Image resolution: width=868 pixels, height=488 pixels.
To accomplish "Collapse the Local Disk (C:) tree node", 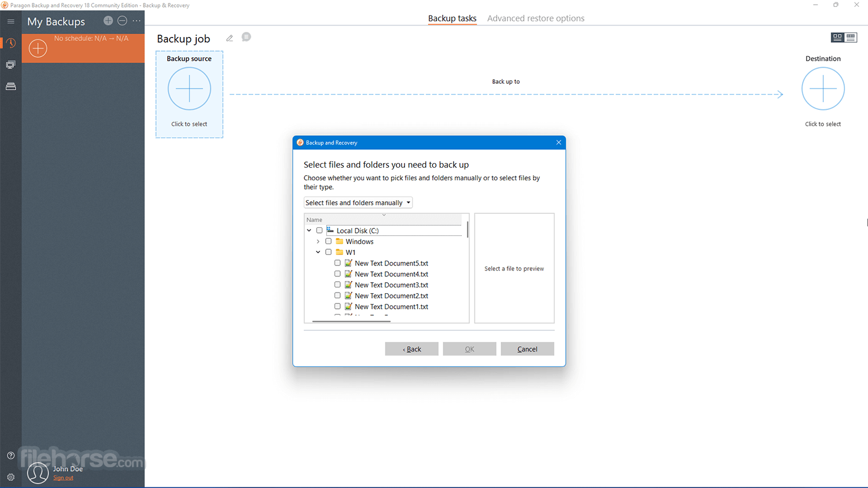I will [x=309, y=230].
